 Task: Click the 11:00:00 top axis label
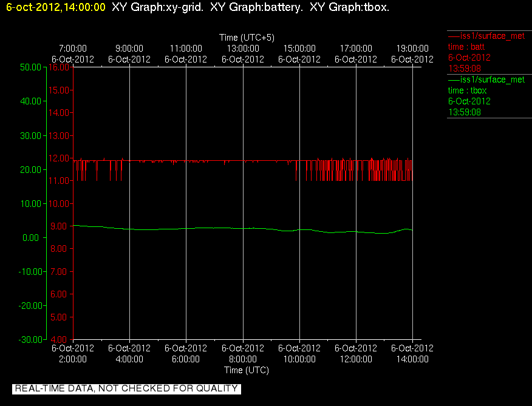point(186,49)
